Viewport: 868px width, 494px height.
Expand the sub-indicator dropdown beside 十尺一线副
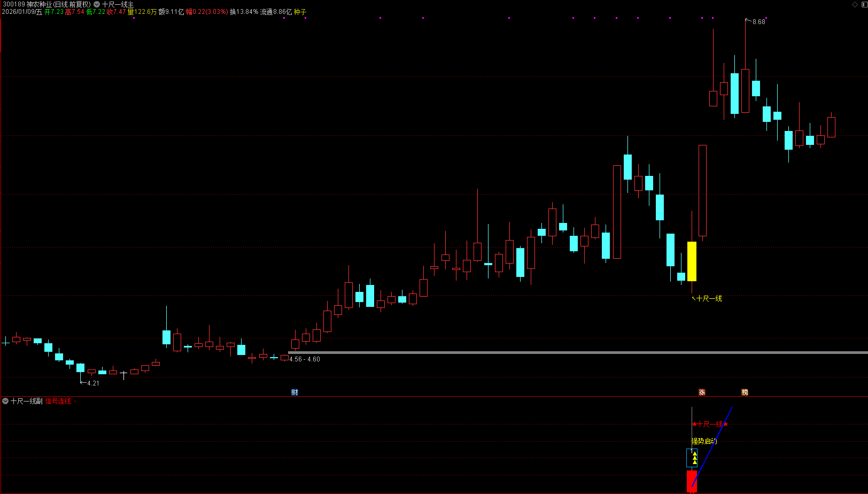(x=5, y=401)
